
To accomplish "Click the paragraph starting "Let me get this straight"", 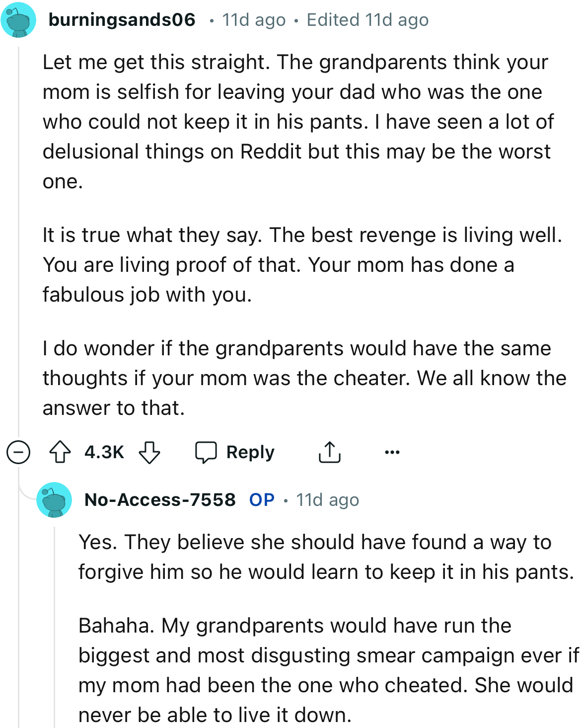I will (298, 122).
